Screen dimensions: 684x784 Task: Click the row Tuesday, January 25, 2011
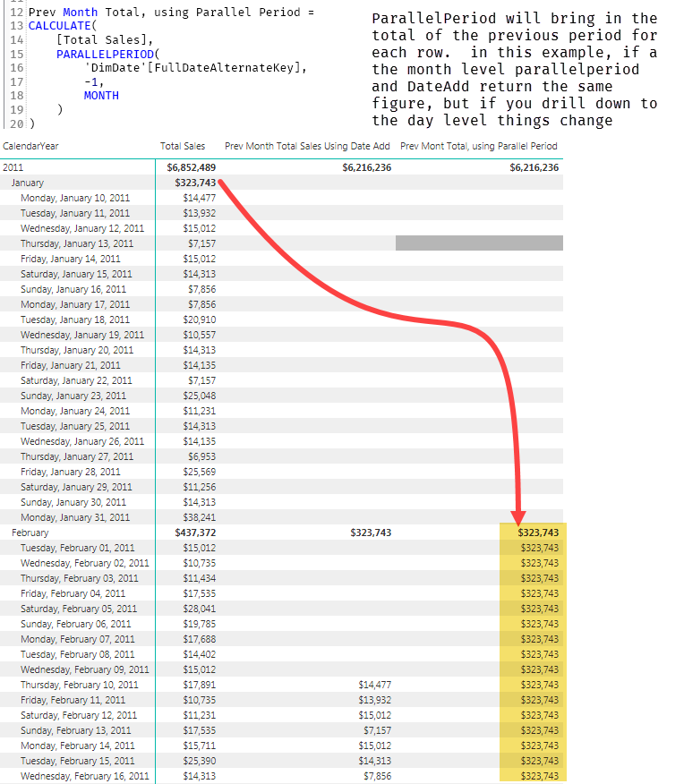click(x=281, y=426)
